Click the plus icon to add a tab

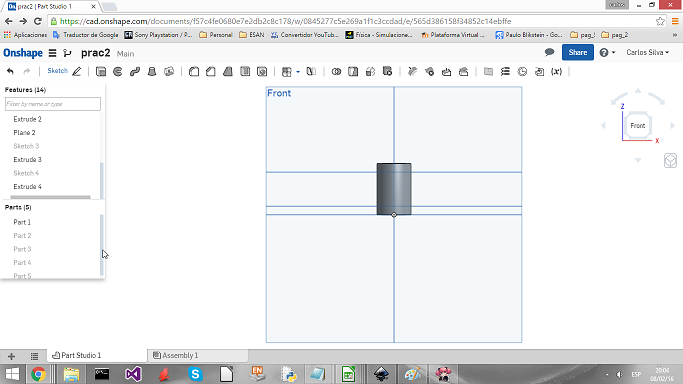pyautogui.click(x=11, y=356)
